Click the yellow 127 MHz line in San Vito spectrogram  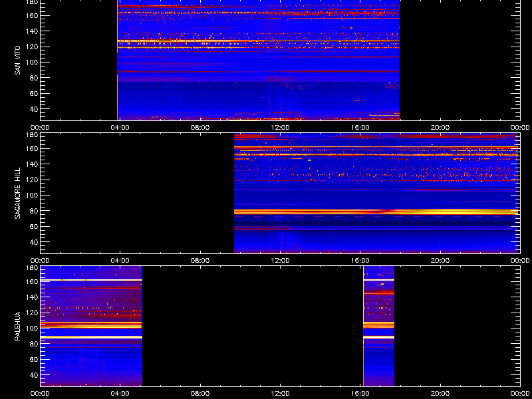click(x=259, y=41)
